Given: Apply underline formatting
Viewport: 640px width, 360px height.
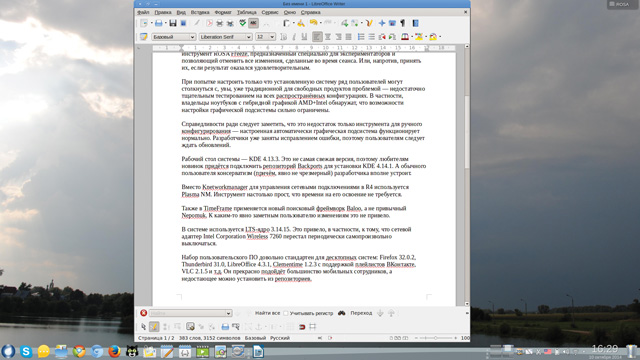Looking at the screenshot, I should 304,37.
